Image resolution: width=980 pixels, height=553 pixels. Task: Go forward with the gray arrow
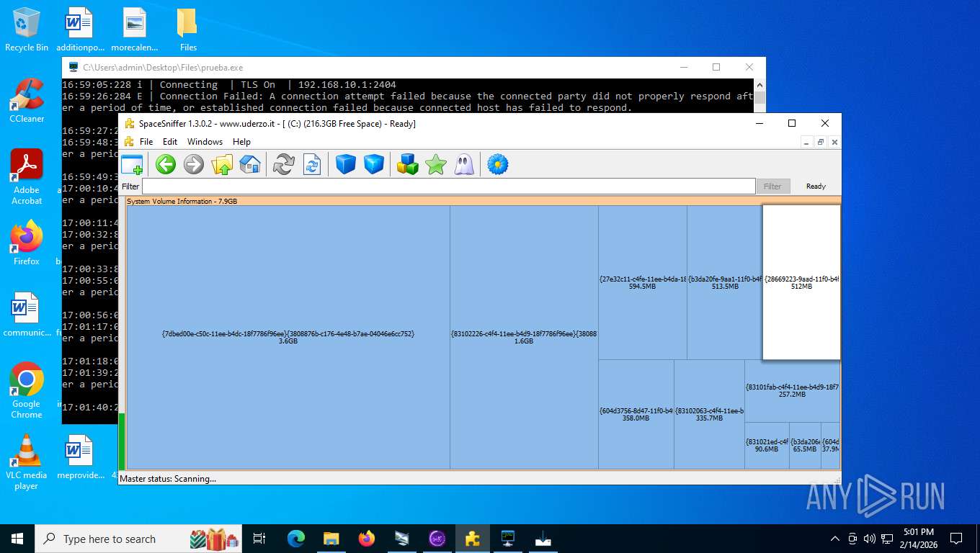click(x=194, y=164)
